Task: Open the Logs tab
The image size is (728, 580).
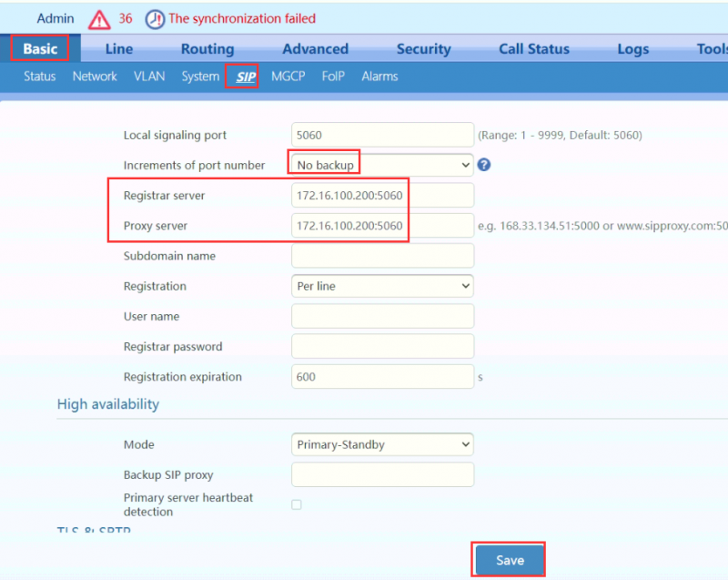Action: 632,48
